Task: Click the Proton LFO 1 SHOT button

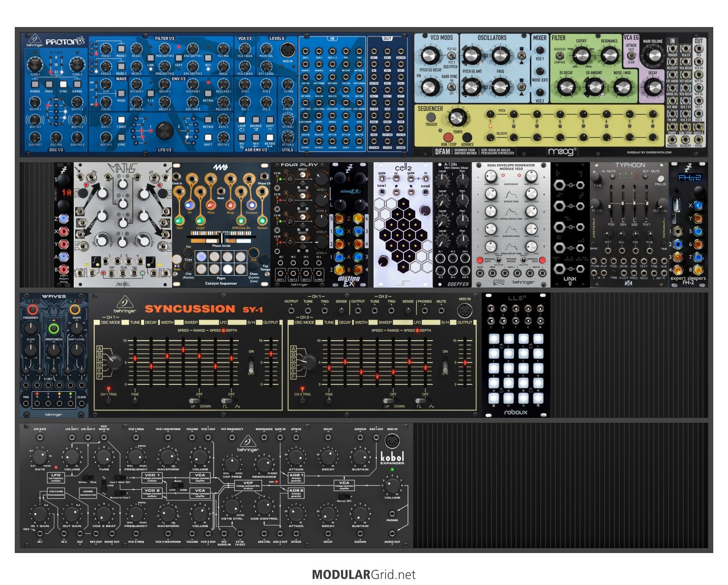Action: click(x=121, y=120)
